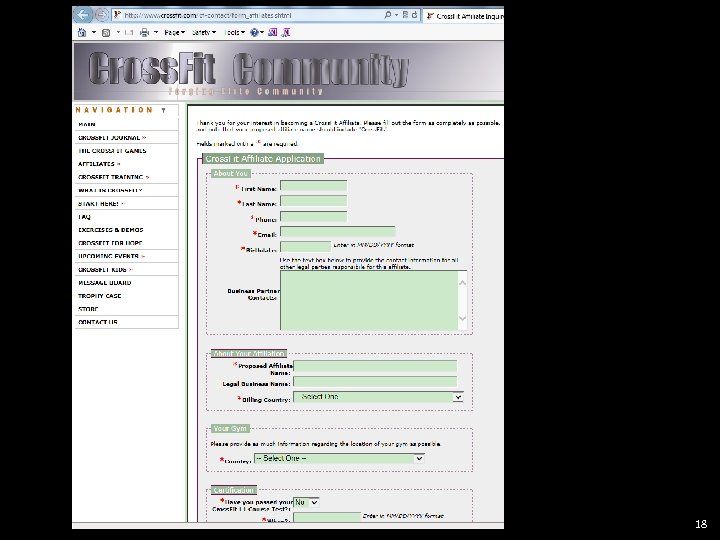Open the Print dropdown arrow
Viewport: 720px width, 540px height.
156,33
